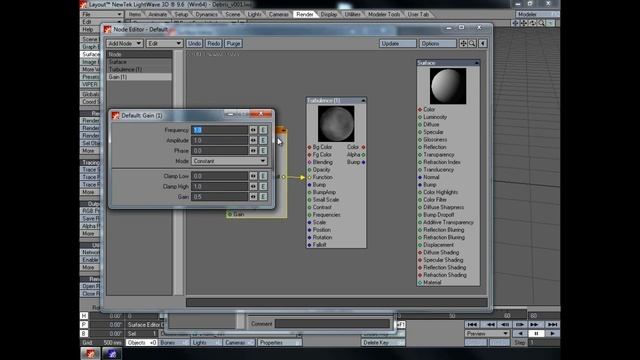Collapse the Surface node
The width and height of the screenshot is (640, 360).
(x=476, y=63)
